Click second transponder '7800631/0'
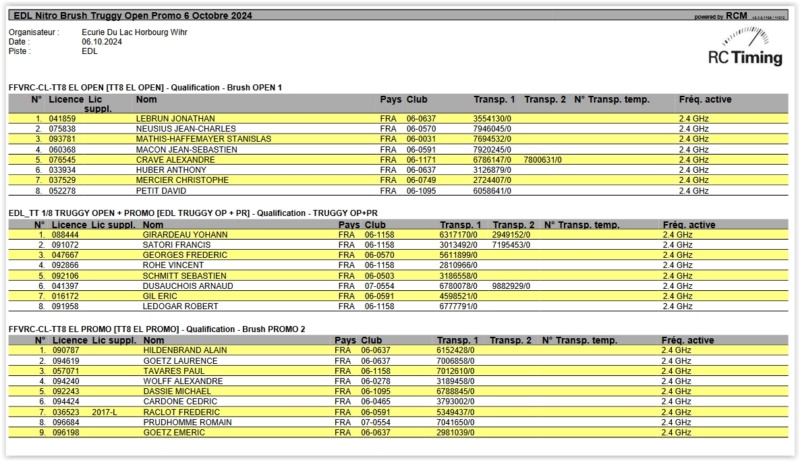 (542, 160)
